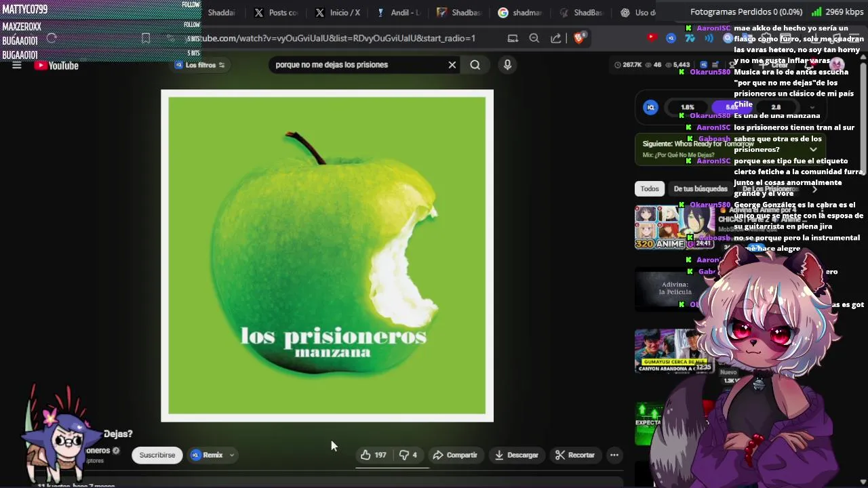The width and height of the screenshot is (868, 488).
Task: Switch to Posts X browser tab
Action: tap(277, 12)
